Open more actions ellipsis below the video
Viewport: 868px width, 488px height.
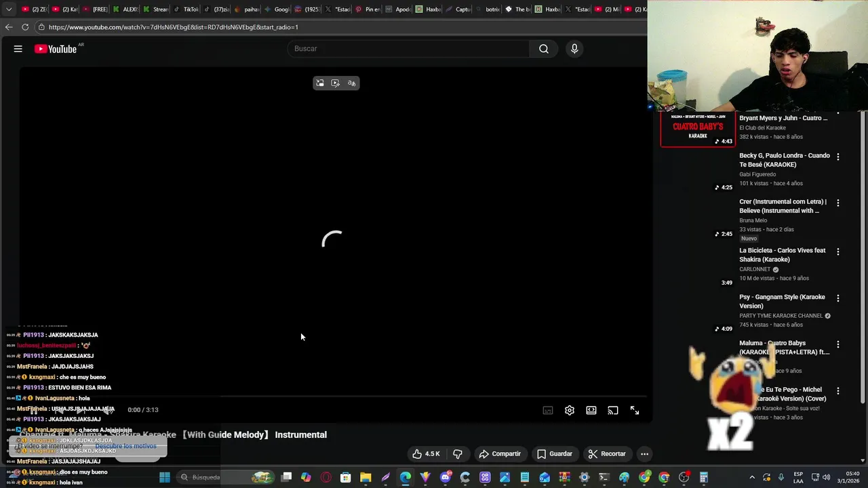645,454
